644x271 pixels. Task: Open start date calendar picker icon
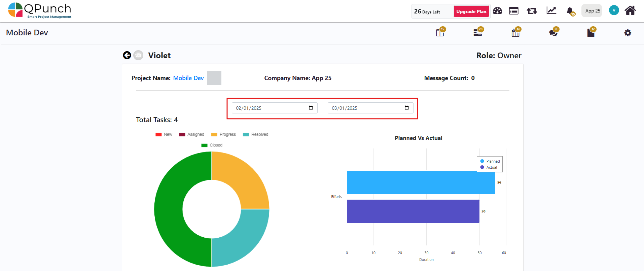(311, 108)
